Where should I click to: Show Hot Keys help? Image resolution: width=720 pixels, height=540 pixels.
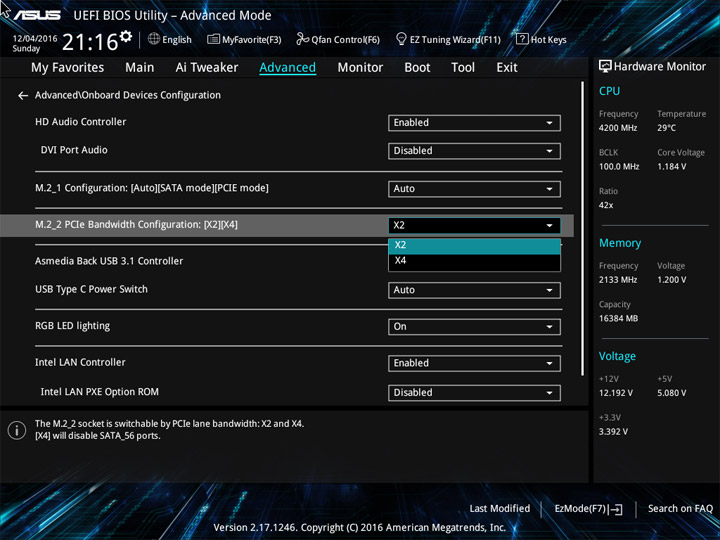[x=541, y=39]
